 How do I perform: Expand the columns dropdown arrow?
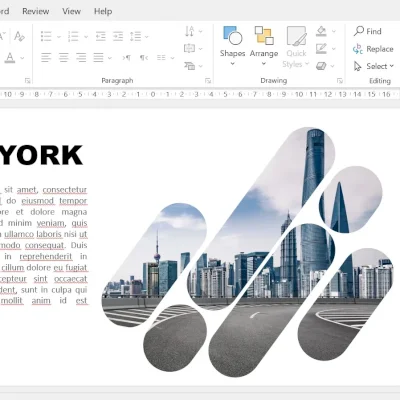[x=172, y=58]
